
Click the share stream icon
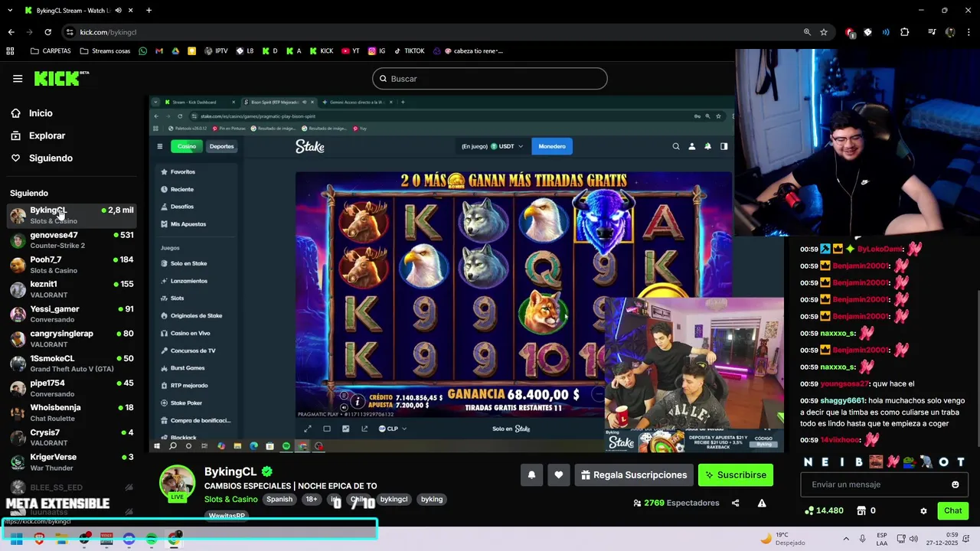[736, 503]
